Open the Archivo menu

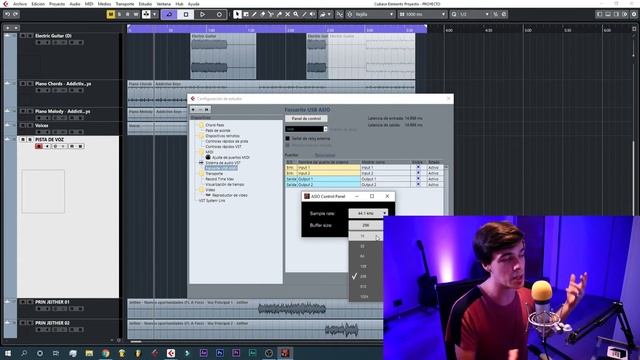(x=20, y=4)
